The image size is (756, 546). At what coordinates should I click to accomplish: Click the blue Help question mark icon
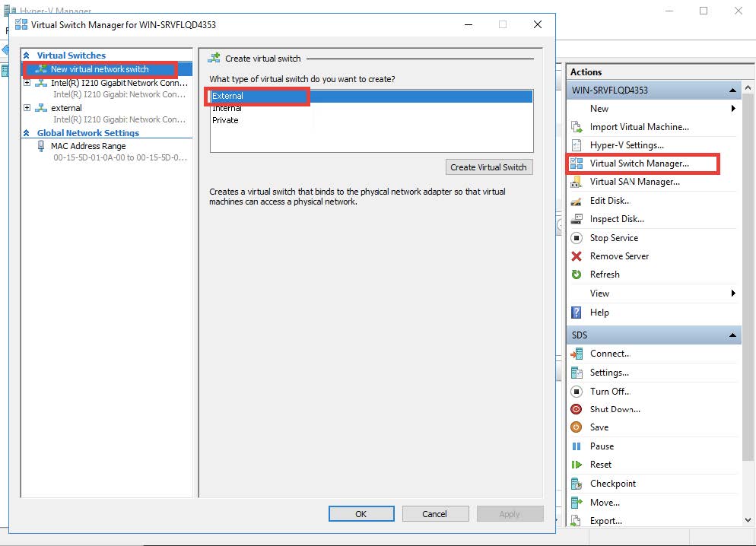click(x=577, y=313)
